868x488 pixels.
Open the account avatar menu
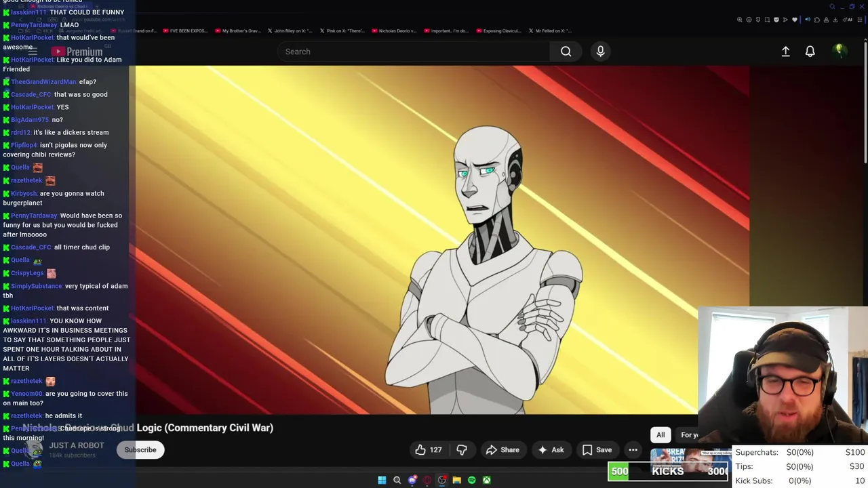[x=839, y=51]
